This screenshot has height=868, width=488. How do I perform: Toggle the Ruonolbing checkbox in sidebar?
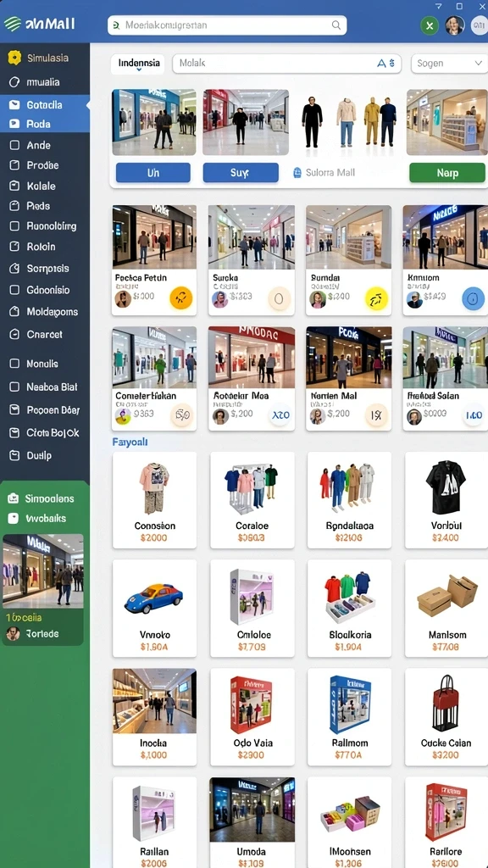coord(15,225)
